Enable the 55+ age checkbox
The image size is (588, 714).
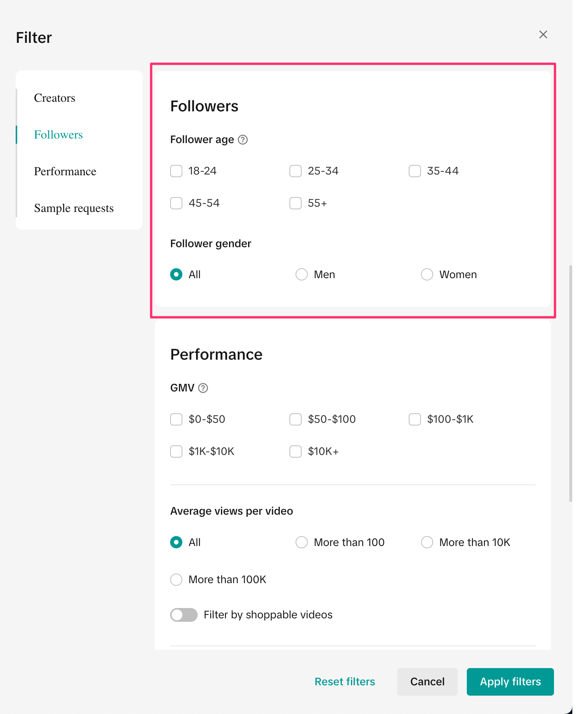click(296, 203)
